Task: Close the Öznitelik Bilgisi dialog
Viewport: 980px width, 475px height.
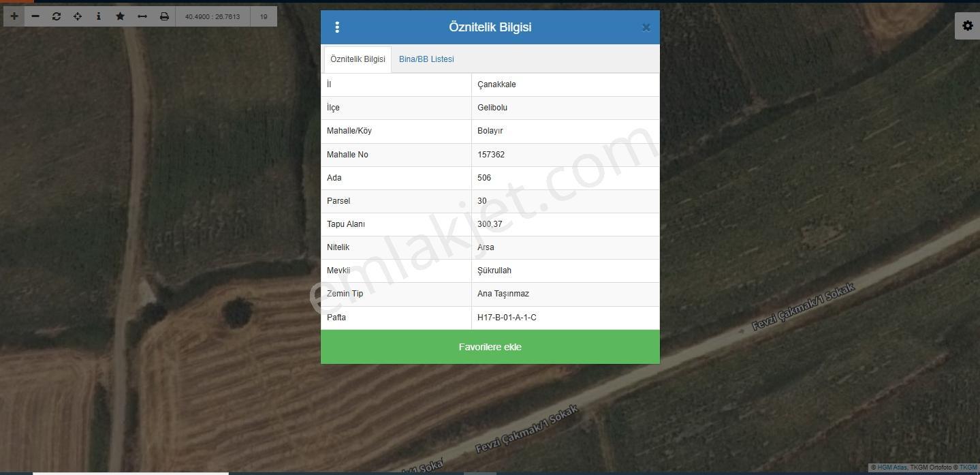Action: (x=646, y=28)
